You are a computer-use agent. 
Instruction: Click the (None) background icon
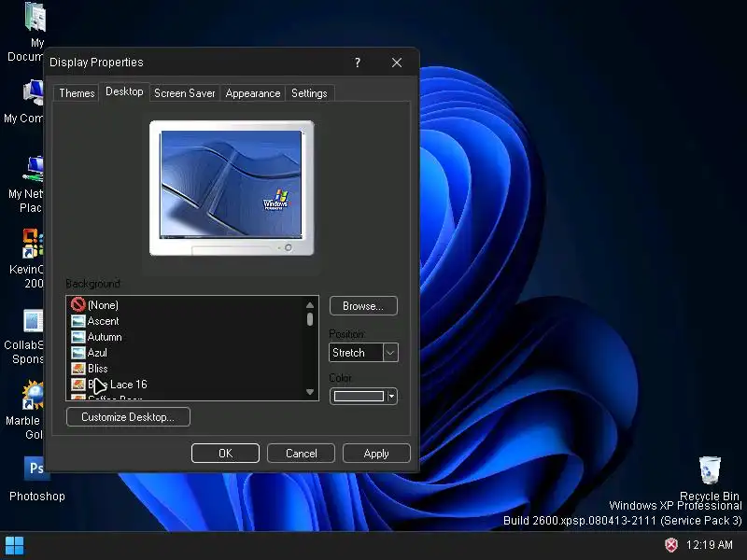pos(78,304)
